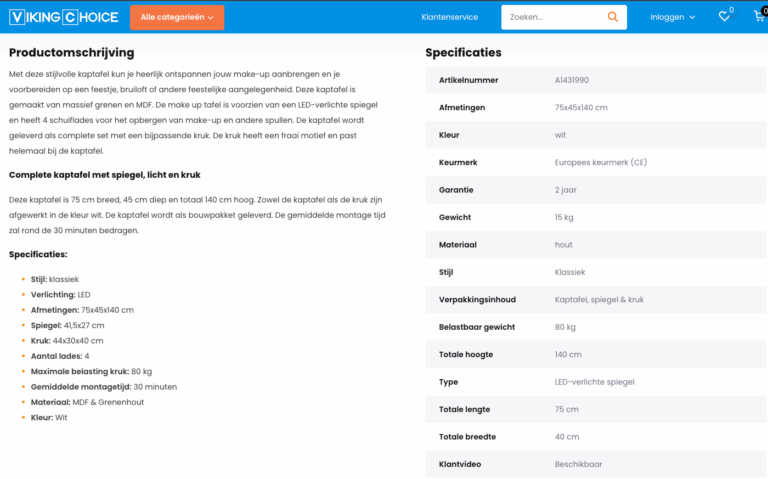Go to Klantenservice page

(449, 17)
